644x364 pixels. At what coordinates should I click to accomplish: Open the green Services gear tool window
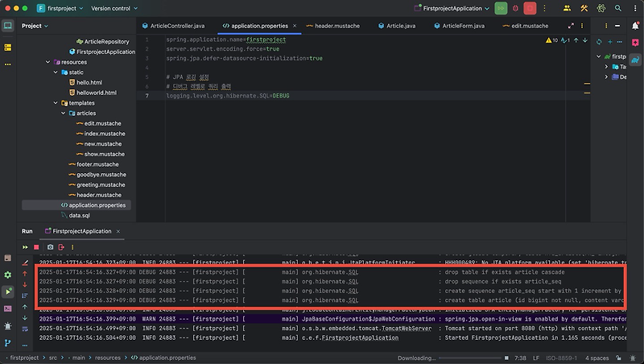pos(8,275)
